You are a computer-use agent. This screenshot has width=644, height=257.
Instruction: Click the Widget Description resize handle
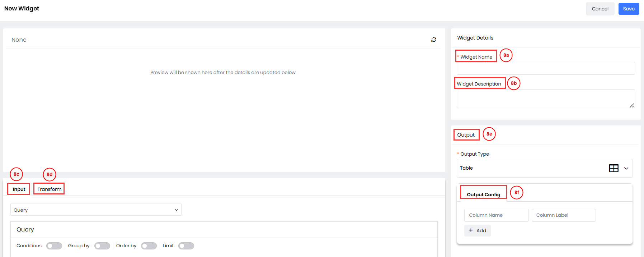pyautogui.click(x=632, y=105)
